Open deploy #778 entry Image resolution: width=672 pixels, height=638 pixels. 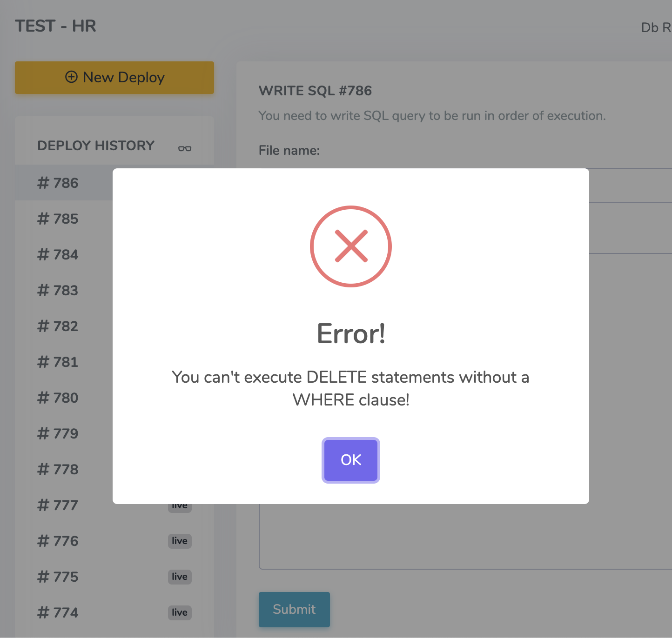point(58,469)
